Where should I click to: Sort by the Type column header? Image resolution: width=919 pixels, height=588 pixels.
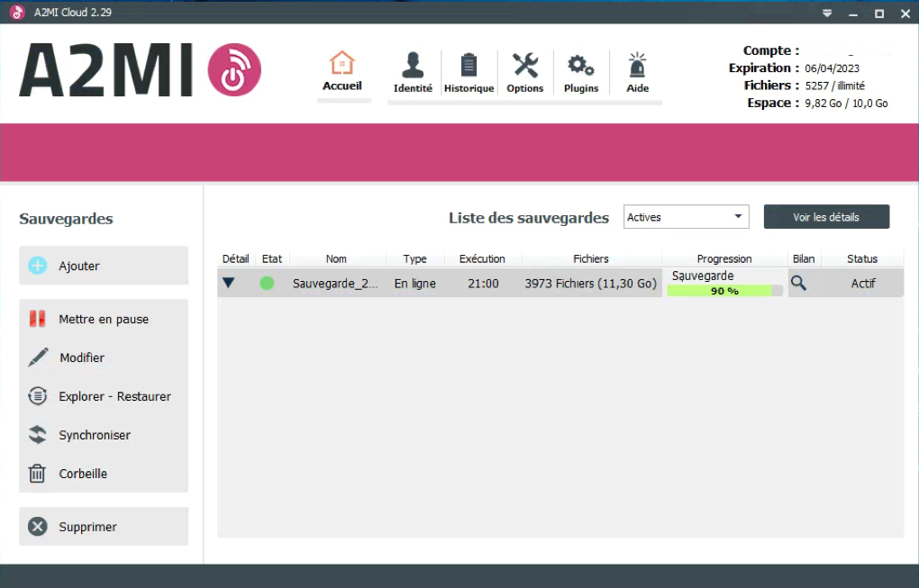(415, 258)
